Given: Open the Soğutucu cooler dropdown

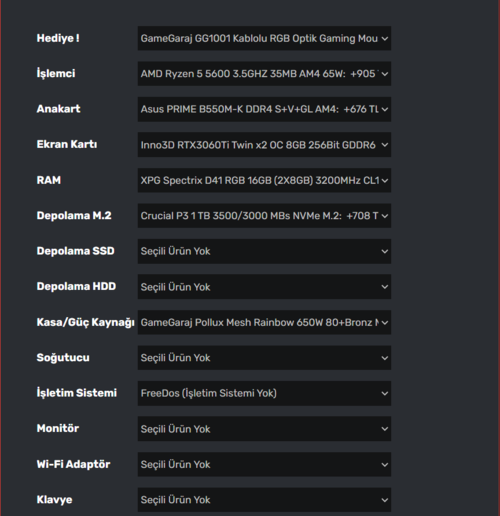Looking at the screenshot, I should click(264, 358).
